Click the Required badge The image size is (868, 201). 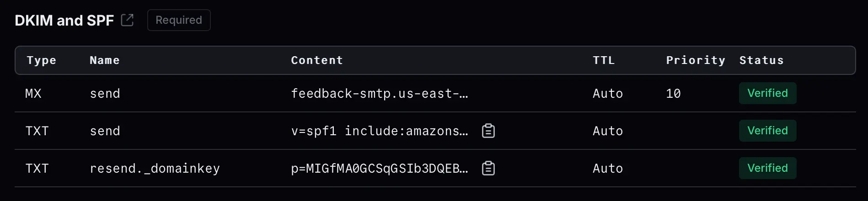tap(179, 20)
